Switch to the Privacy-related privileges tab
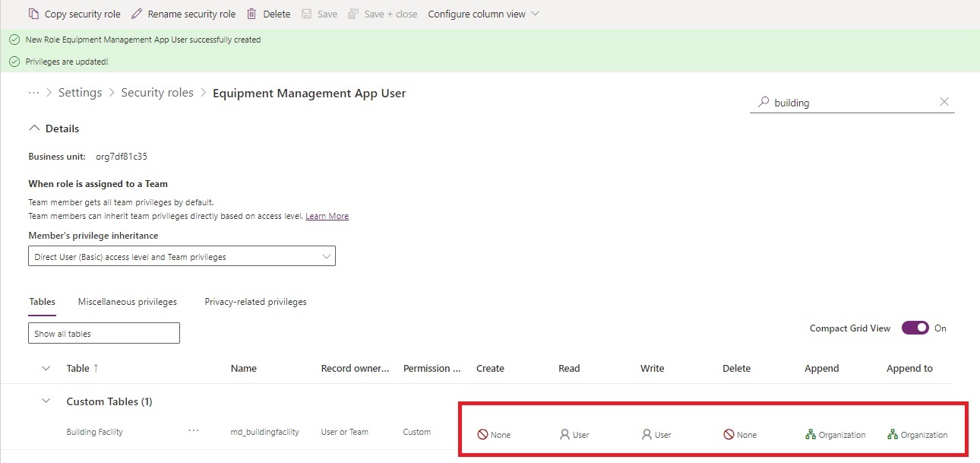Viewport: 980px width, 463px height. 255,301
